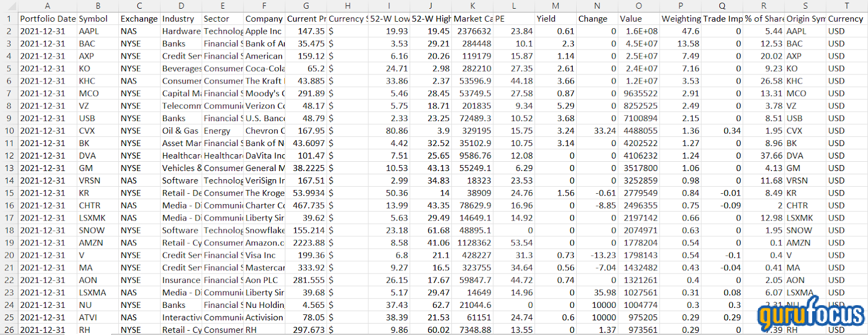The image size is (868, 335).
Task: Select the AXP symbol cell in column B
Action: click(x=98, y=56)
